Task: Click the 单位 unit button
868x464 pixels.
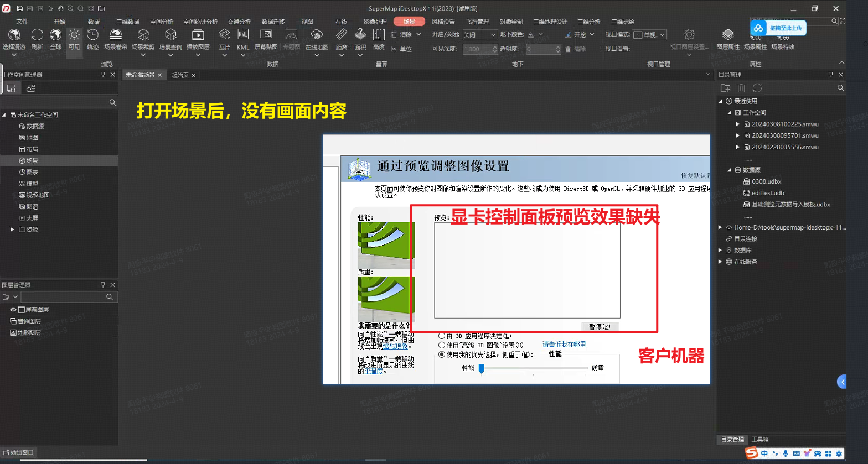Action: [401, 49]
